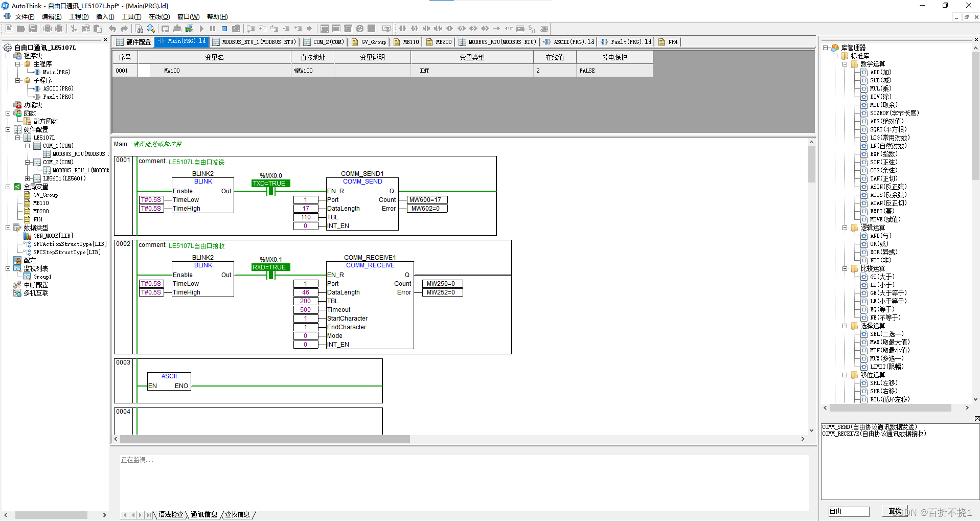Collapse the 主程序 folder

tap(18, 64)
